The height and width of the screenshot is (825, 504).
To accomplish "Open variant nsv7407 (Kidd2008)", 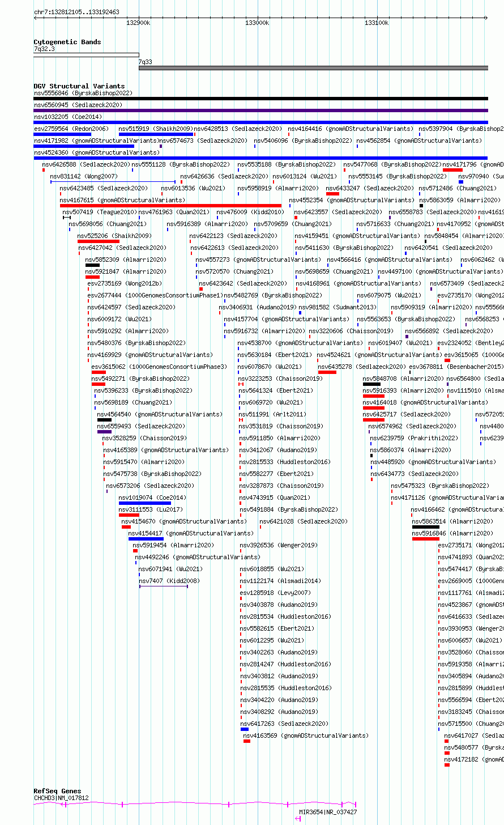I will coord(169,581).
